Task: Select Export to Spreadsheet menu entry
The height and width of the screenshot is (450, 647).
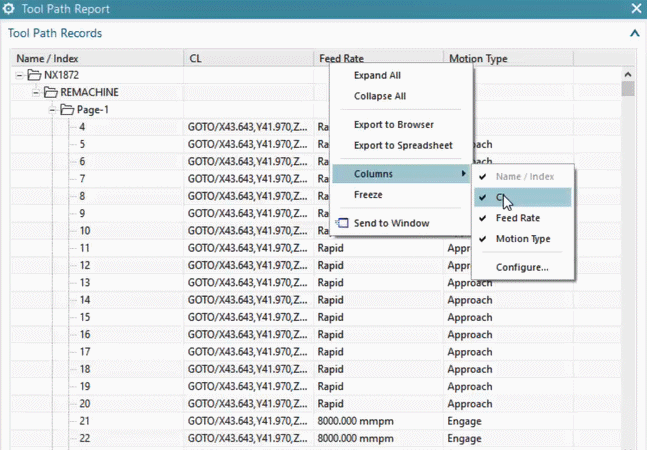Action: (x=403, y=146)
